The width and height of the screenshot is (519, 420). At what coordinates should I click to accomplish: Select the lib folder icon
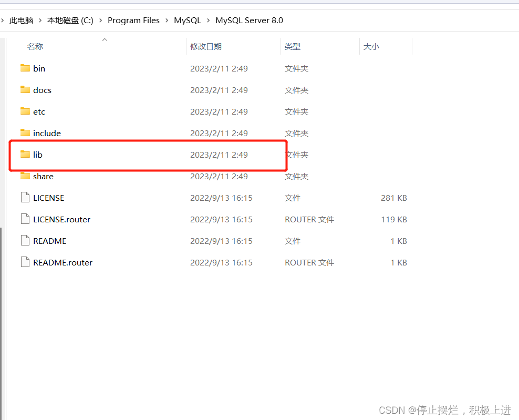click(25, 155)
